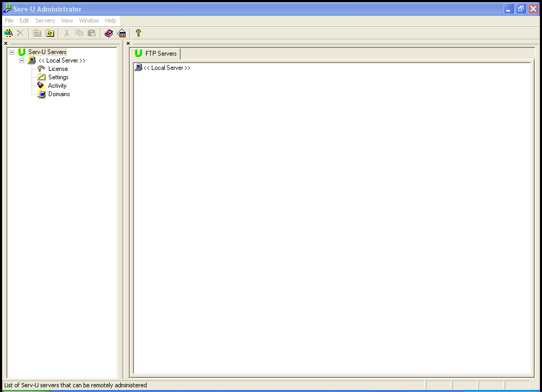Viewport: 542px width, 392px height.
Task: Open the Settings tree item
Action: click(x=58, y=77)
